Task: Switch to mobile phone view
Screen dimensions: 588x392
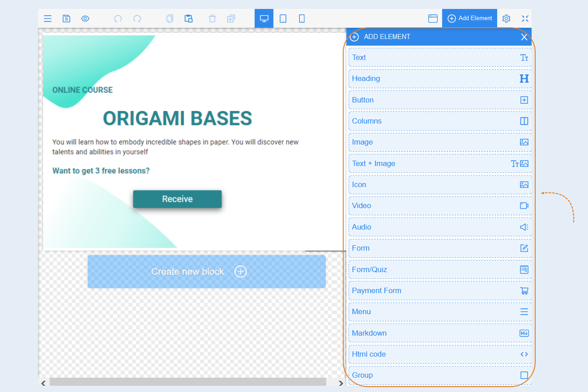Action: (302, 18)
